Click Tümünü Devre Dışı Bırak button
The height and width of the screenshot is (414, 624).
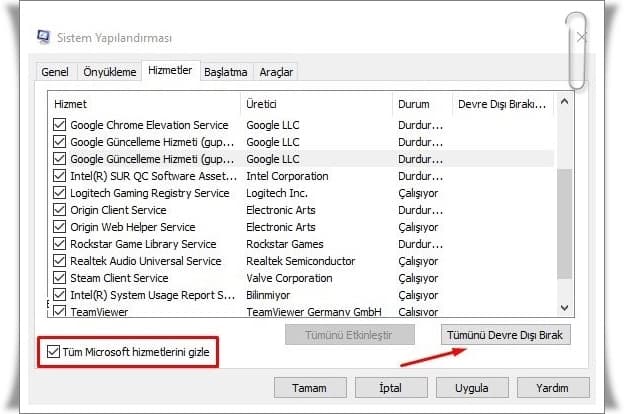click(505, 335)
